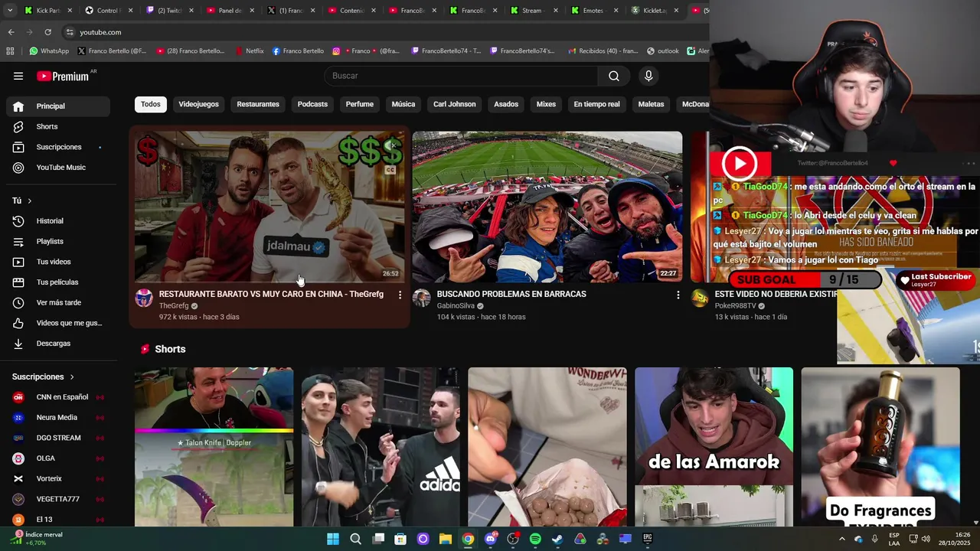The height and width of the screenshot is (551, 980).
Task: Go to Suscripciones in sidebar
Action: 58,147
